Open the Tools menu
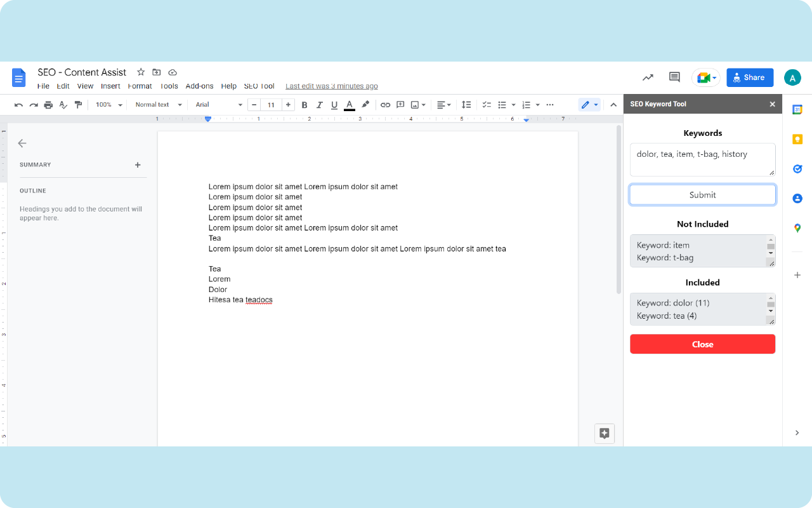 pyautogui.click(x=169, y=86)
